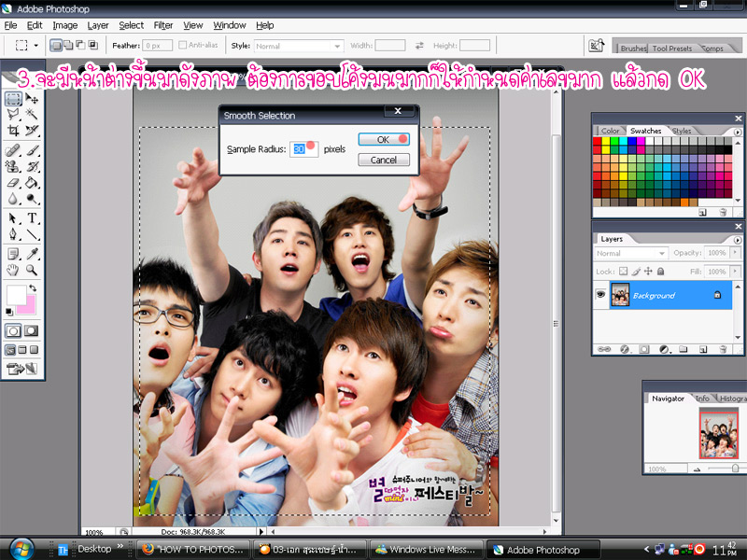This screenshot has height=560, width=747.
Task: Select the Move tool
Action: [33, 99]
